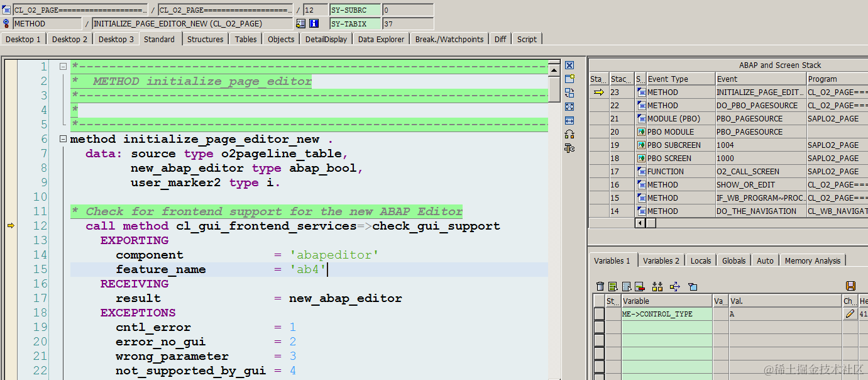
Task: Switch to the Desktop 2 tab
Action: pyautogui.click(x=70, y=39)
